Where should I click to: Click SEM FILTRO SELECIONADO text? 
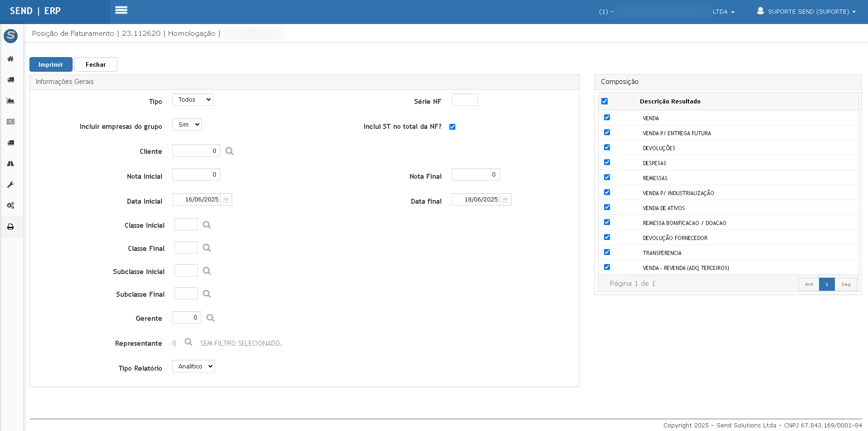pos(241,343)
